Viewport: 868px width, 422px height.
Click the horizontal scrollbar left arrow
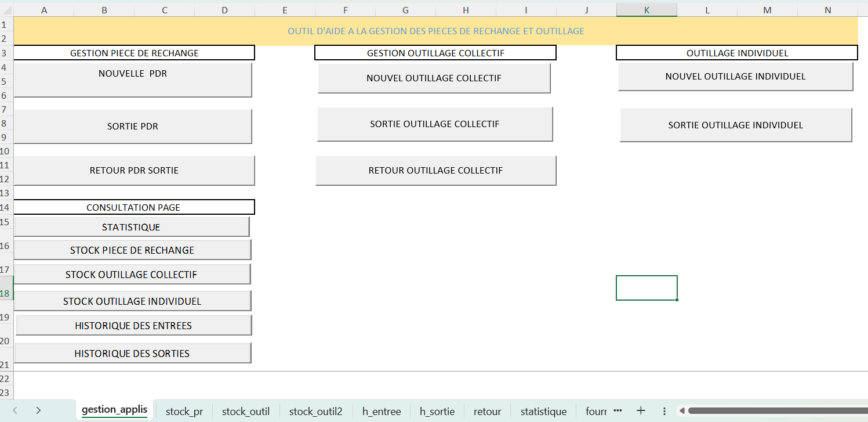[682, 411]
